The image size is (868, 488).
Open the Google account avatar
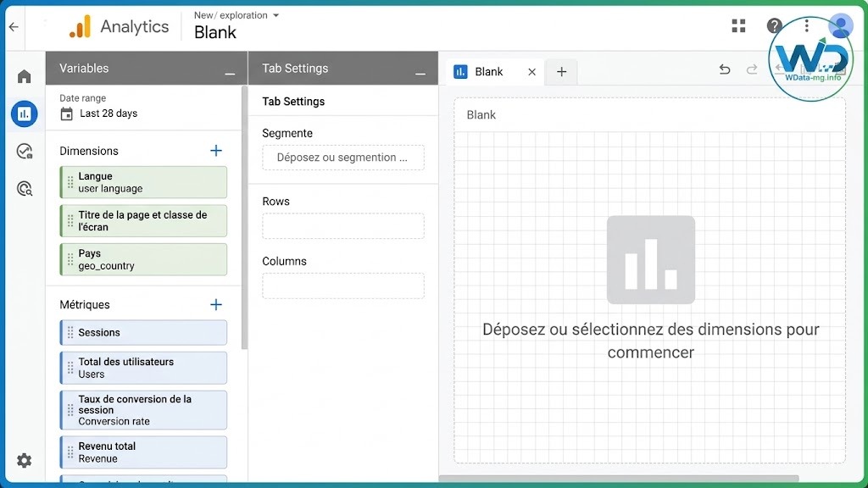839,25
